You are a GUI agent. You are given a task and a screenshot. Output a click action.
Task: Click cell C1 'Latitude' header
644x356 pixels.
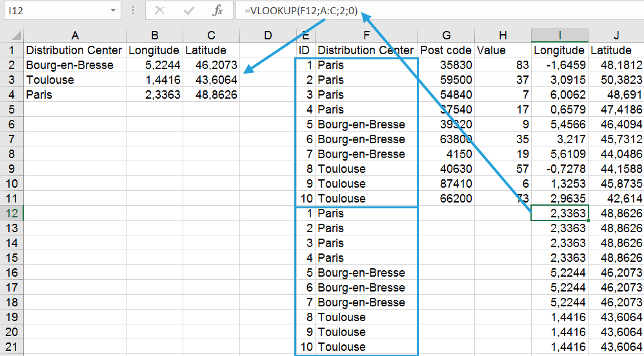[211, 50]
